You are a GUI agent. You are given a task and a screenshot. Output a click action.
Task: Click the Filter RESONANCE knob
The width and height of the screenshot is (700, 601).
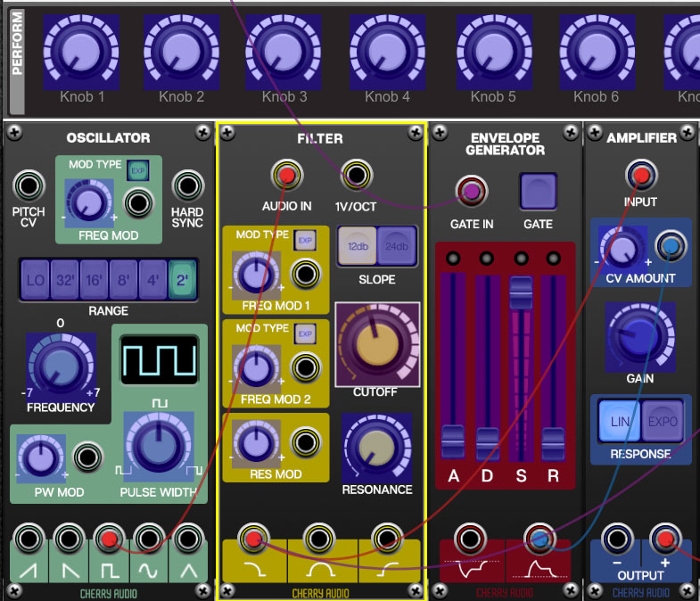tap(377, 448)
